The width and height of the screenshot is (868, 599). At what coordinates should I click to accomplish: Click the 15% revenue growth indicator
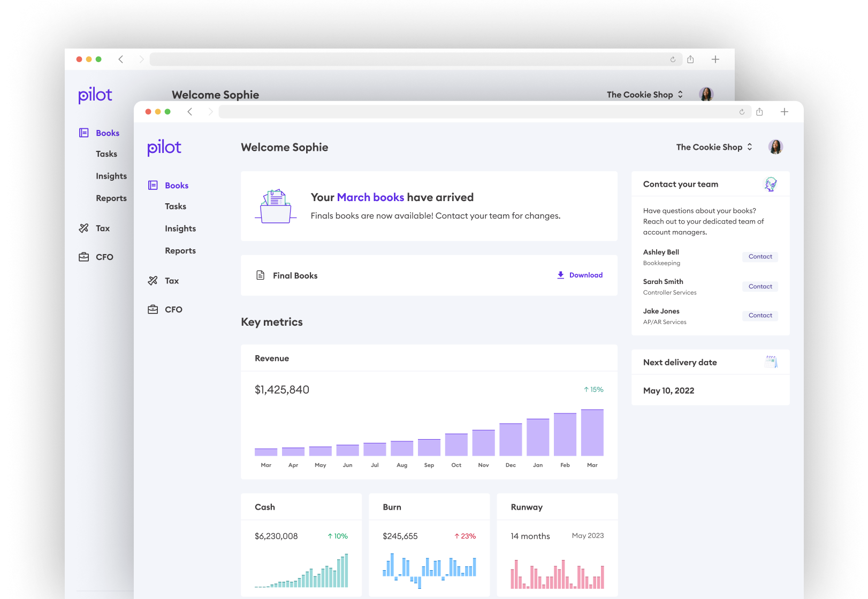pos(593,390)
